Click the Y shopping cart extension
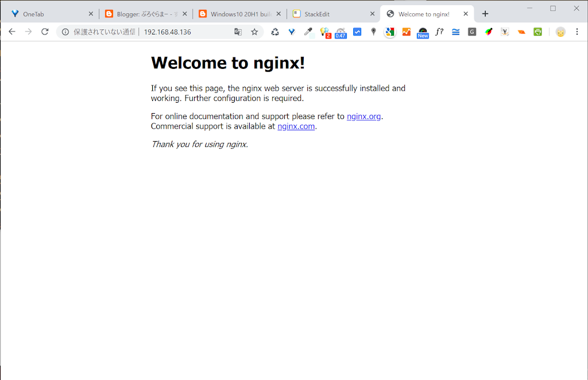Viewport: 588px width, 380px height. click(x=505, y=32)
